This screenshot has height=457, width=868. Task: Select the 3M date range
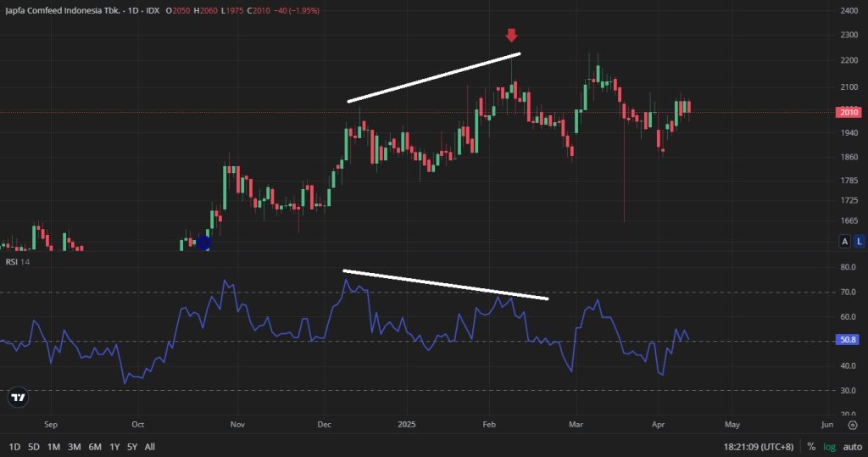(x=75, y=447)
